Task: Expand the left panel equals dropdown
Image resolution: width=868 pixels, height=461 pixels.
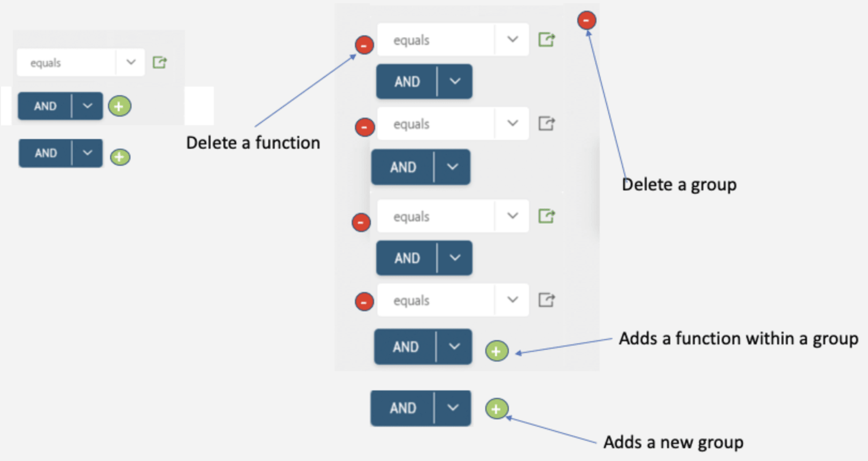Action: (x=131, y=63)
